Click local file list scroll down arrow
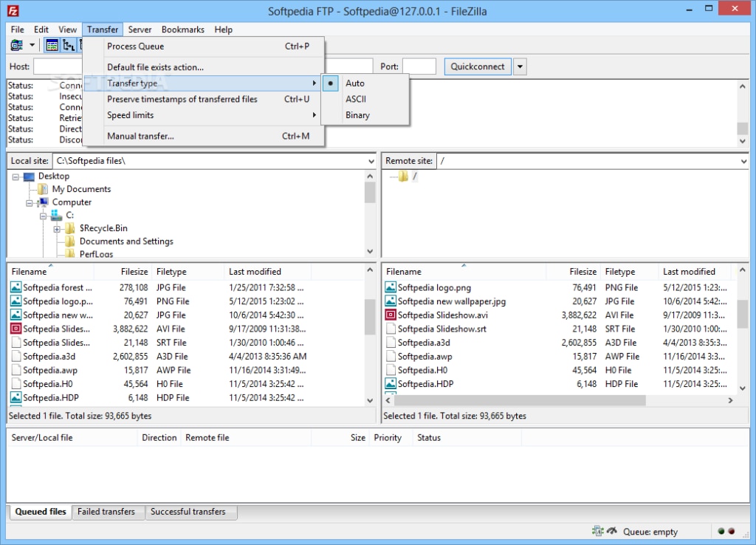The width and height of the screenshot is (756, 545). click(370, 400)
